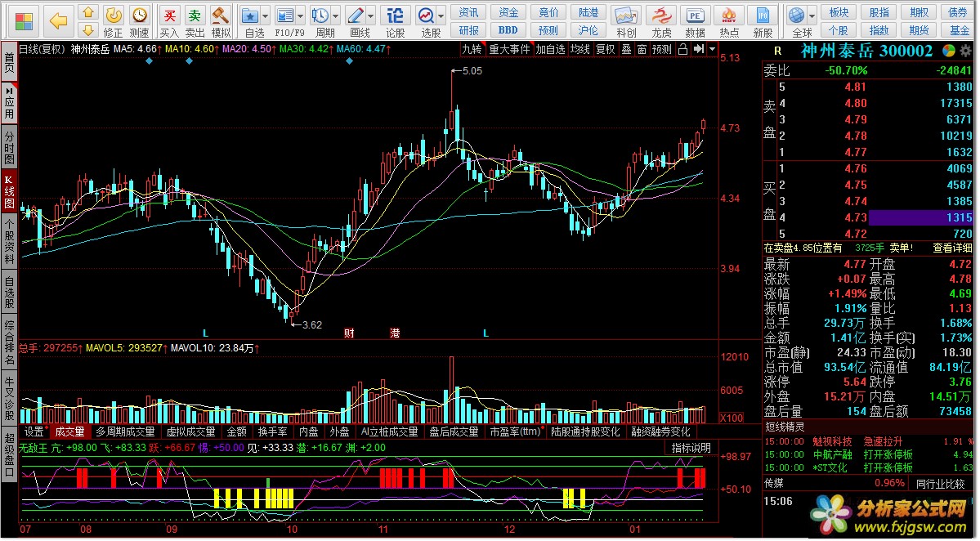Toggle 叠 overlay mode
This screenshot has height=541, width=980.
click(626, 49)
